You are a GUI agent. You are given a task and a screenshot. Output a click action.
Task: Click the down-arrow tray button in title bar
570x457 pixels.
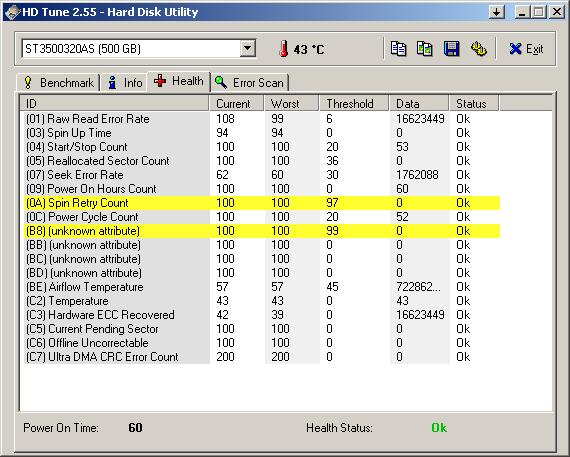pyautogui.click(x=496, y=12)
